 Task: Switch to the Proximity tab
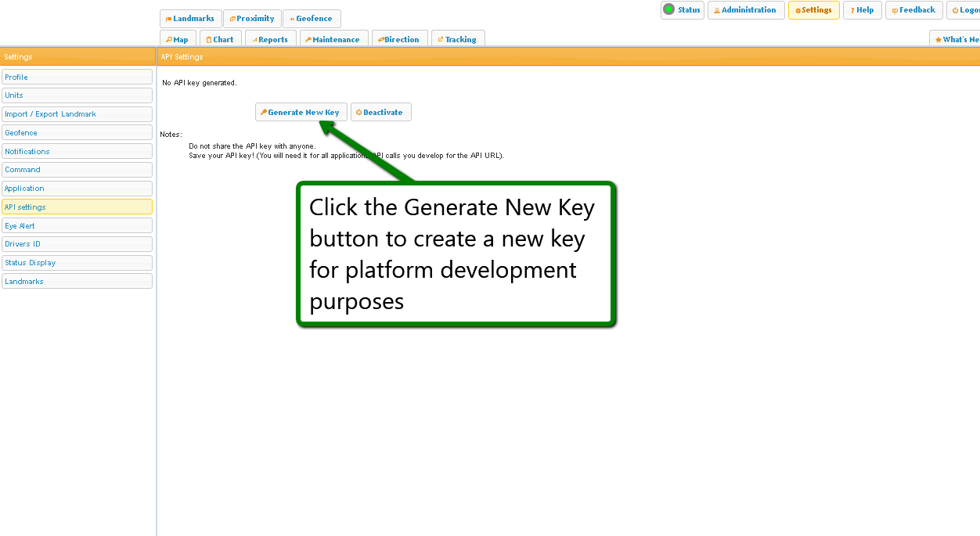pyautogui.click(x=252, y=19)
